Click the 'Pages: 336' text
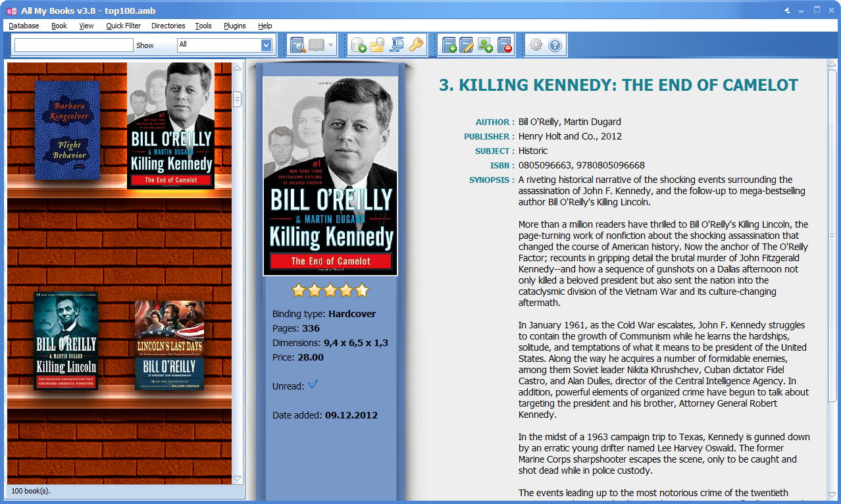Image resolution: width=841 pixels, height=504 pixels. tap(296, 328)
